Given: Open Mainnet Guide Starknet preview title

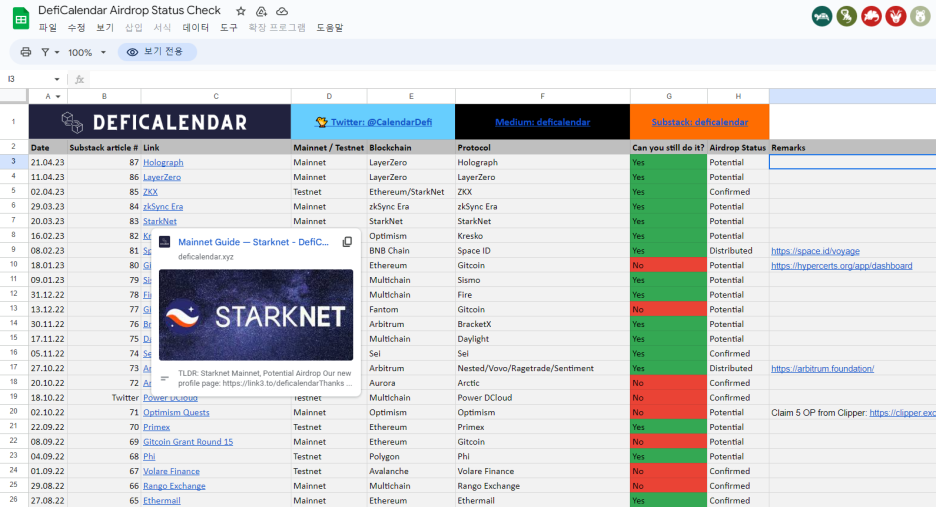Looking at the screenshot, I should coord(253,242).
